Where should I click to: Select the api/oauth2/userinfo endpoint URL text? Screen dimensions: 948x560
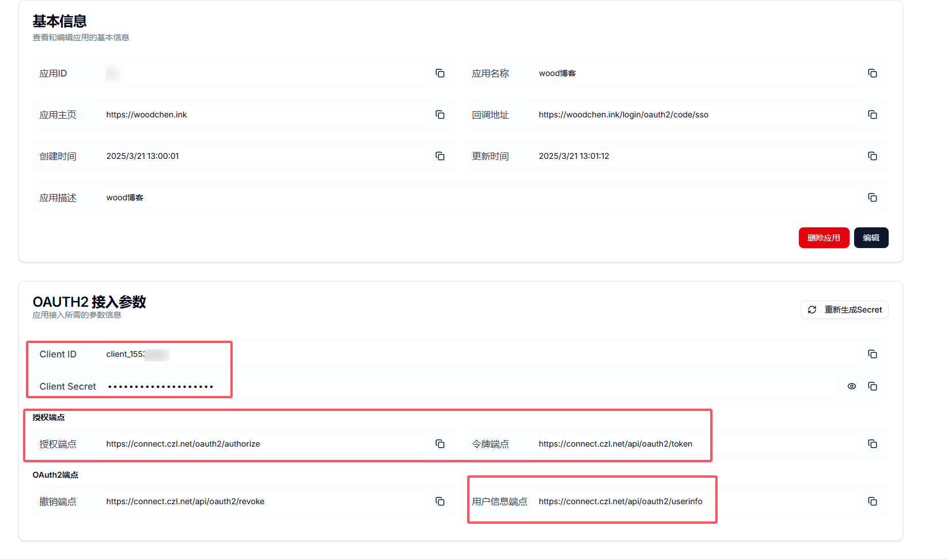[621, 501]
